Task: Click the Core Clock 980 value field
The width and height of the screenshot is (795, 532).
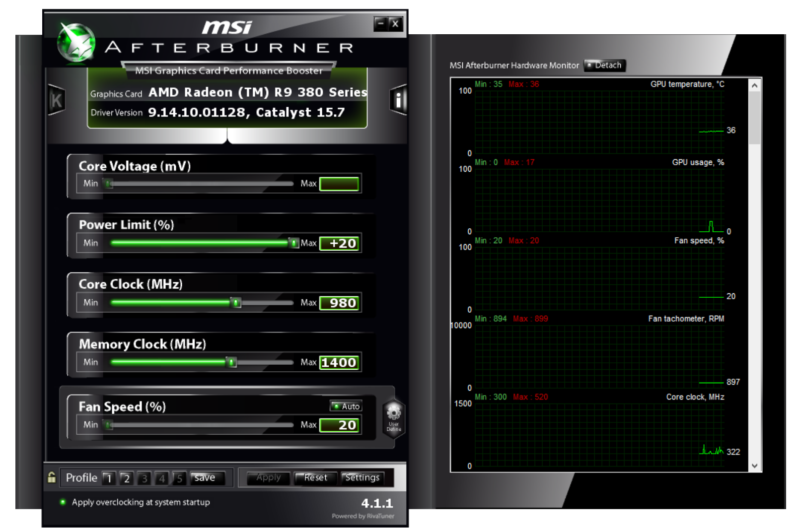Action: tap(339, 303)
